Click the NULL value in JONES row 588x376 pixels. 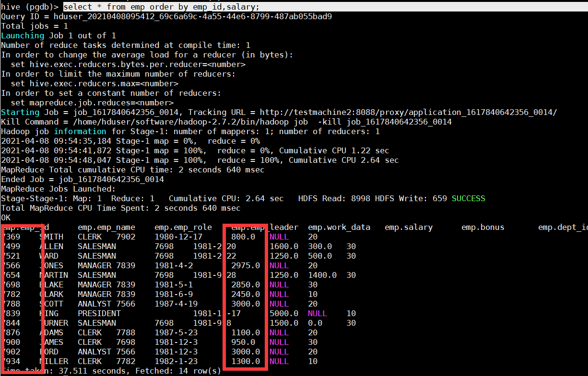coord(279,265)
